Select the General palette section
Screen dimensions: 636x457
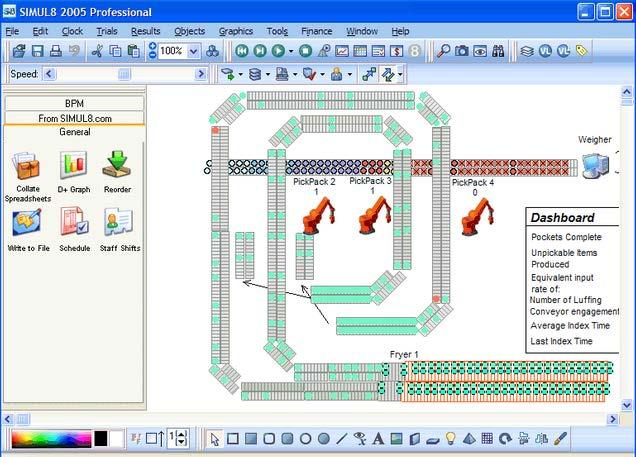(74, 132)
